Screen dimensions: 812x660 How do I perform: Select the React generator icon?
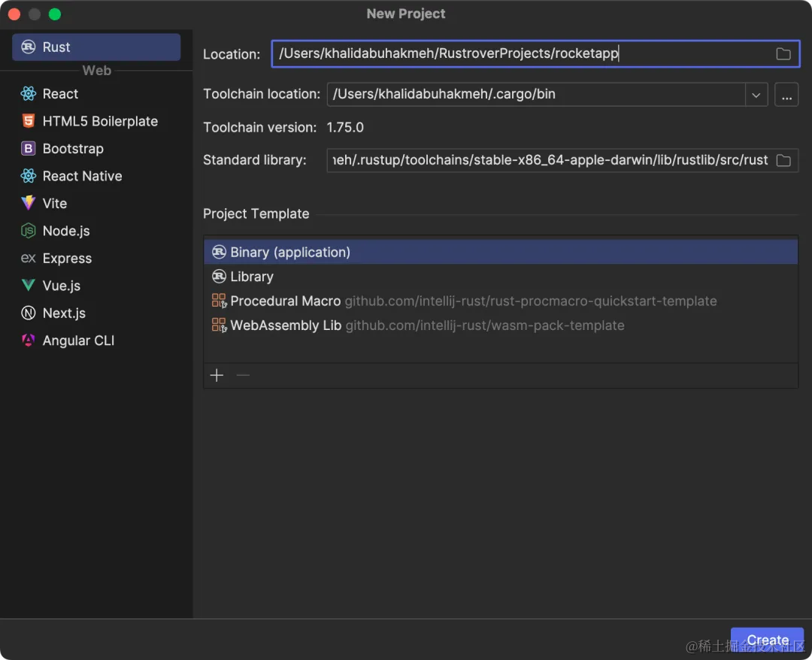(x=29, y=94)
